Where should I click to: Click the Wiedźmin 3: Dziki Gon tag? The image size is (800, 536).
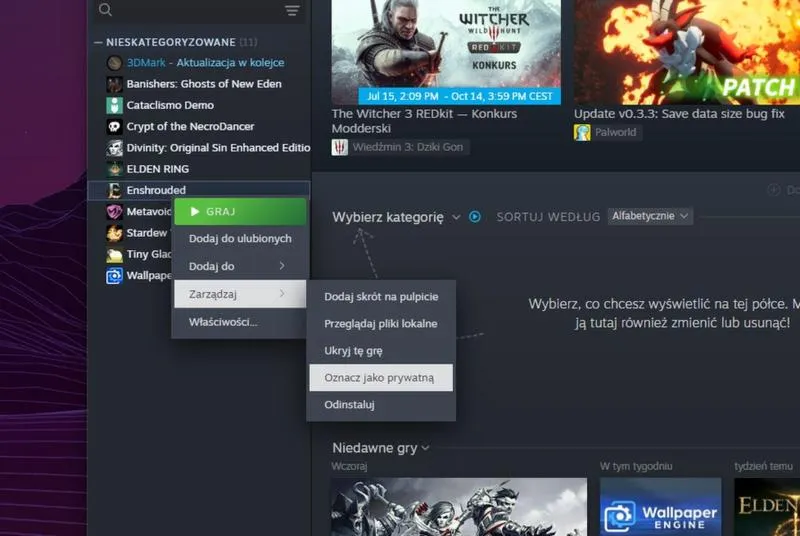pos(399,147)
